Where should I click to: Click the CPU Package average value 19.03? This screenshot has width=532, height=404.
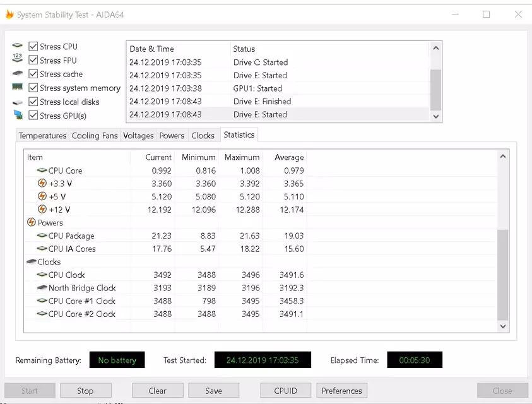[294, 235]
